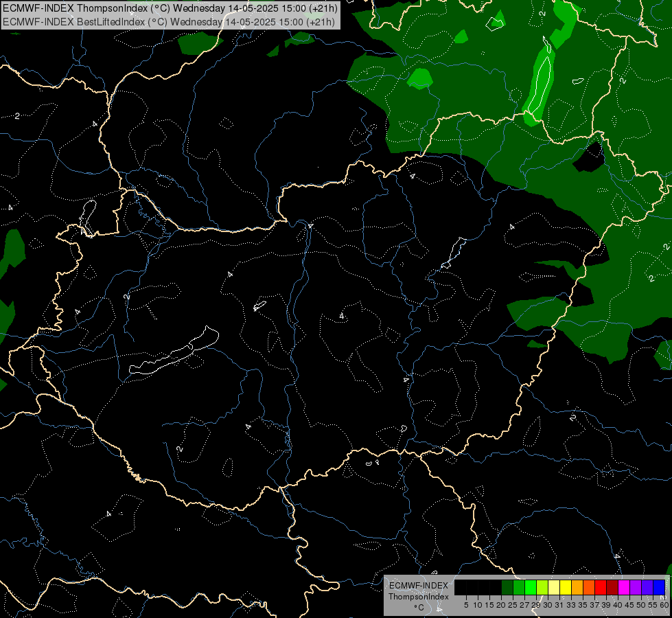Click the dark red 39–40 legend swatch
This screenshot has height=618, width=672.
click(612, 587)
